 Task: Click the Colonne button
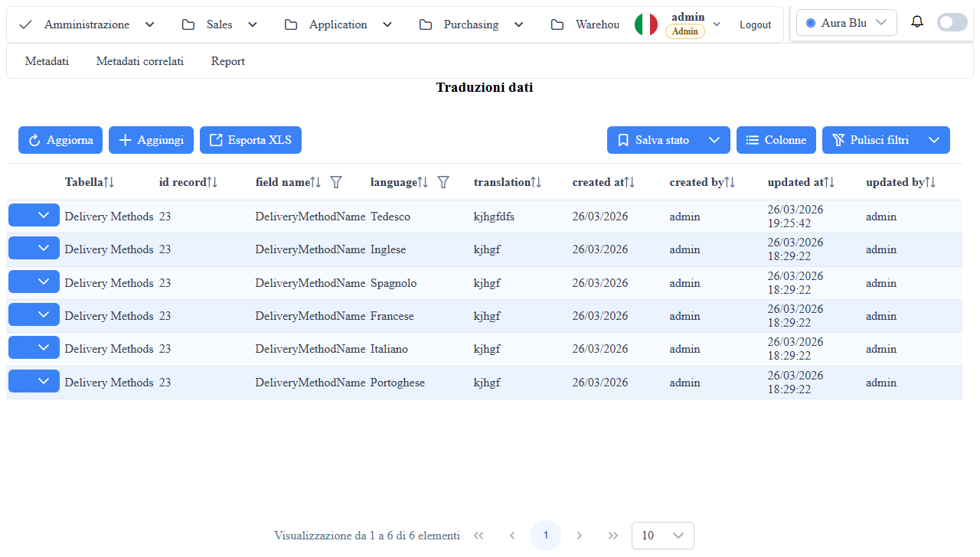pyautogui.click(x=776, y=140)
